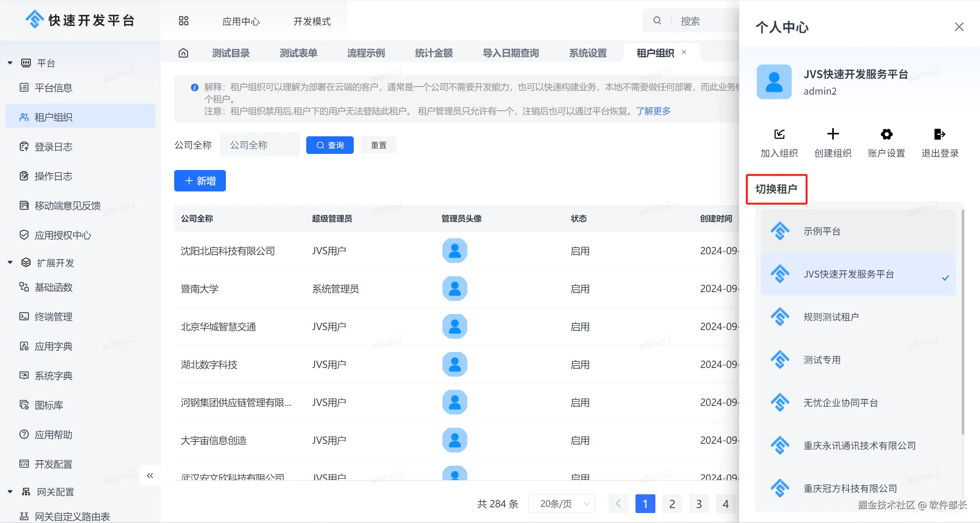This screenshot has height=523, width=980.
Task: Click the search magnifier icon in the top bar
Action: pos(657,21)
